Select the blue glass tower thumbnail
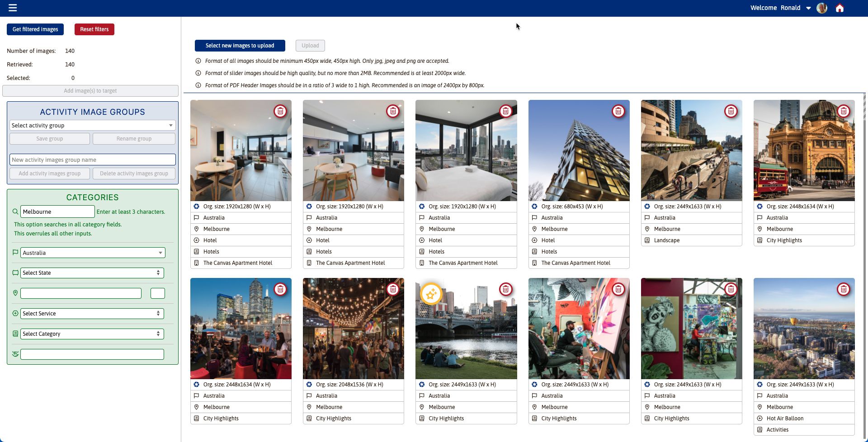The image size is (868, 442). coord(579,150)
